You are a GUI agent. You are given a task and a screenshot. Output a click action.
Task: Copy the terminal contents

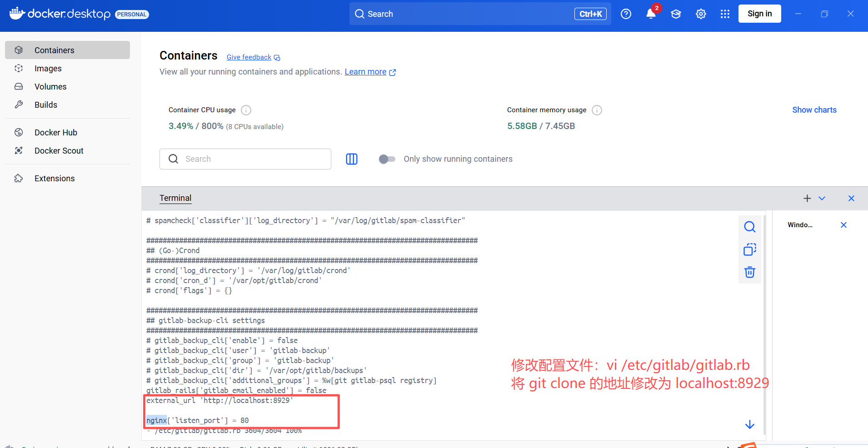[750, 249]
